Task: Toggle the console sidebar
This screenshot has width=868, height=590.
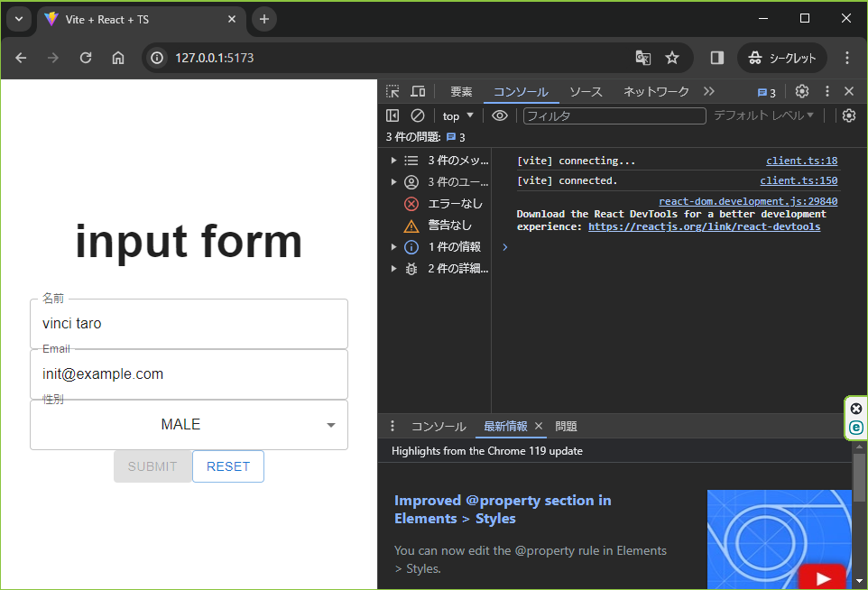Action: (392, 115)
